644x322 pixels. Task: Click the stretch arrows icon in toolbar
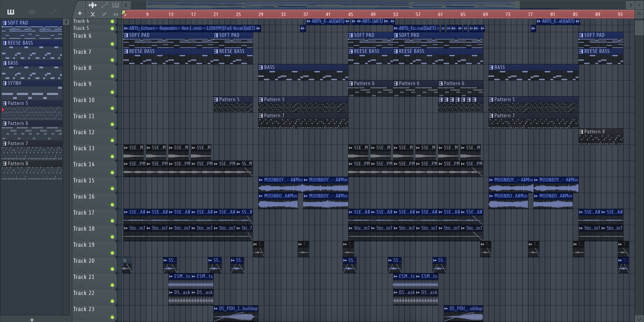[116, 14]
